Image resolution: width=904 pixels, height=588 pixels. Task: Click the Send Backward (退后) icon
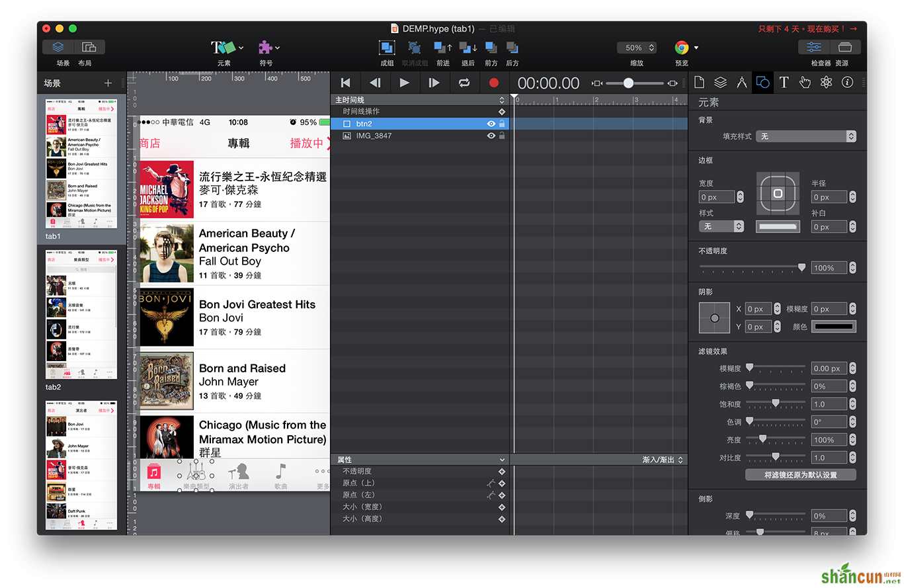468,48
